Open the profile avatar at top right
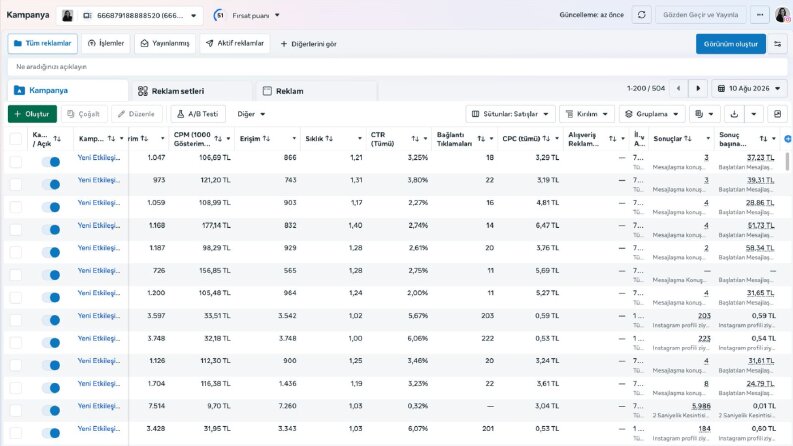 (782, 15)
